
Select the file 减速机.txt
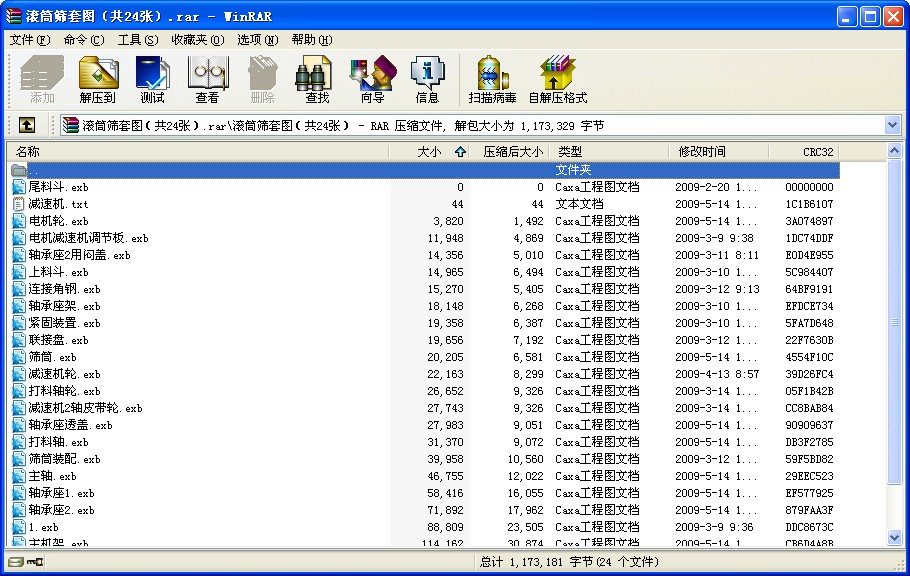click(x=58, y=204)
